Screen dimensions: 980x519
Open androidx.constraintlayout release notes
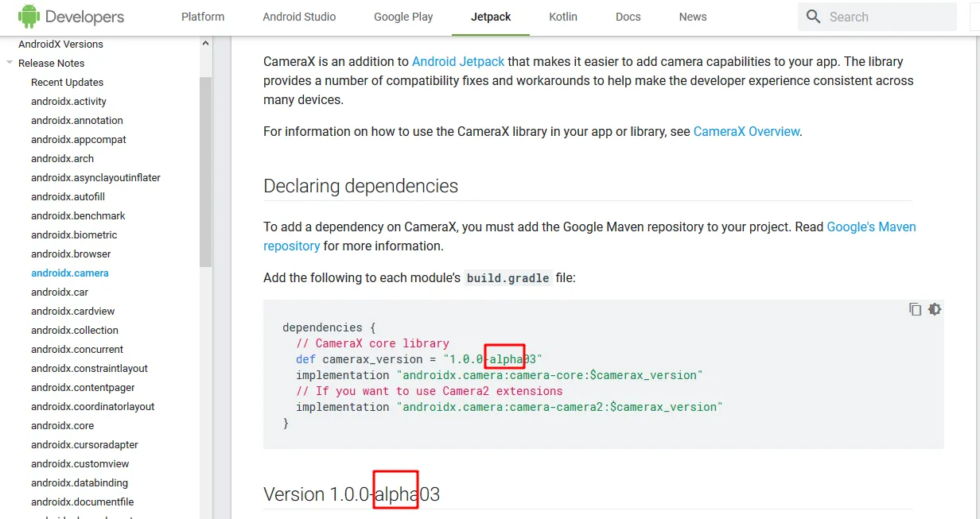89,368
